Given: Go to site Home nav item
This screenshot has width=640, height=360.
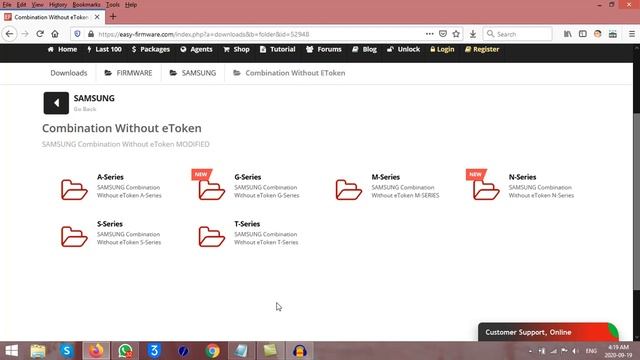Looking at the screenshot, I should tap(62, 49).
